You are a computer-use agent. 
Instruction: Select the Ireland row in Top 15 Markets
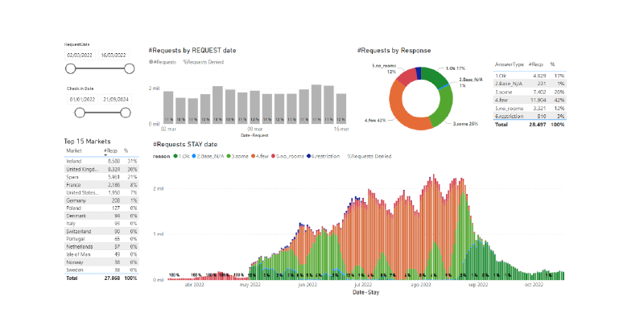click(x=101, y=162)
